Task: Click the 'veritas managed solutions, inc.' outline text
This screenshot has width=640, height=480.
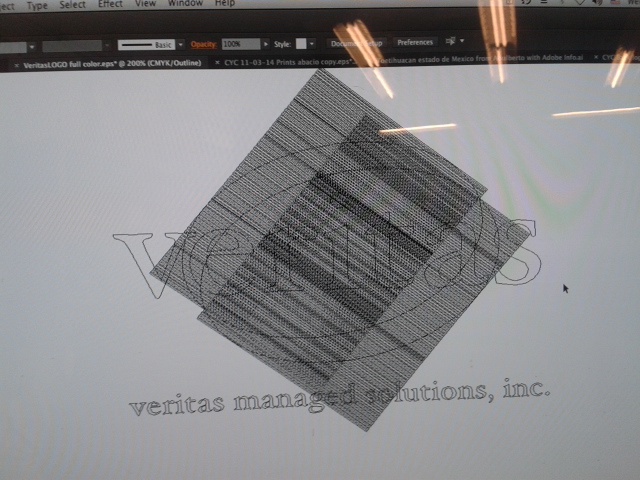Action: point(340,397)
